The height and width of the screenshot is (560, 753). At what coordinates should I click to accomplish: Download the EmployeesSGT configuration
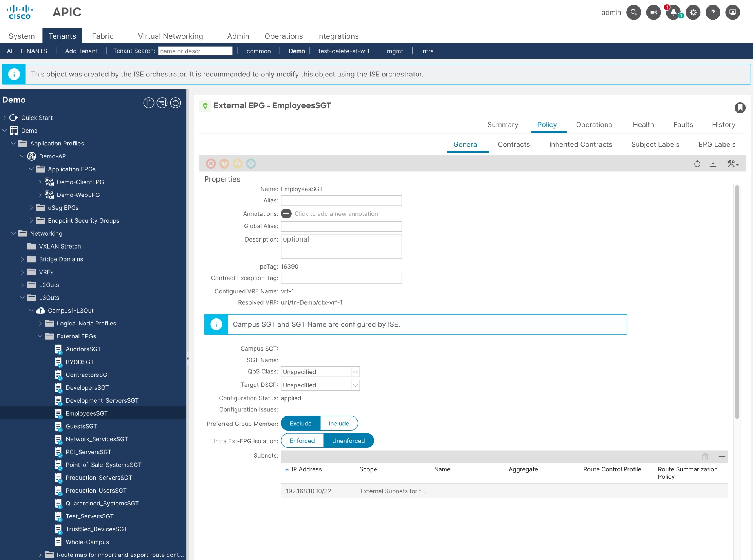point(713,164)
